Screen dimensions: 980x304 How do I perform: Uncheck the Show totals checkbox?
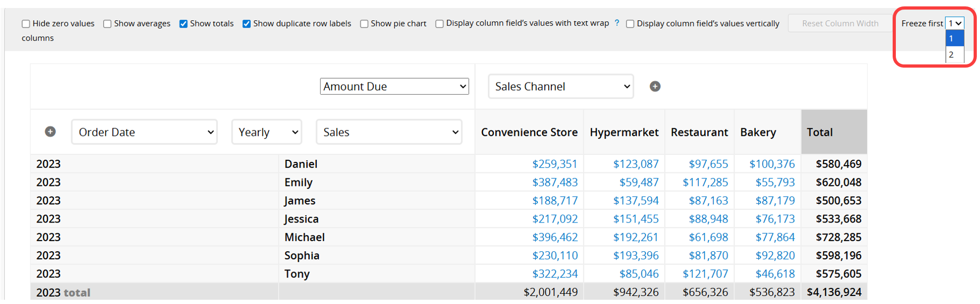point(183,24)
